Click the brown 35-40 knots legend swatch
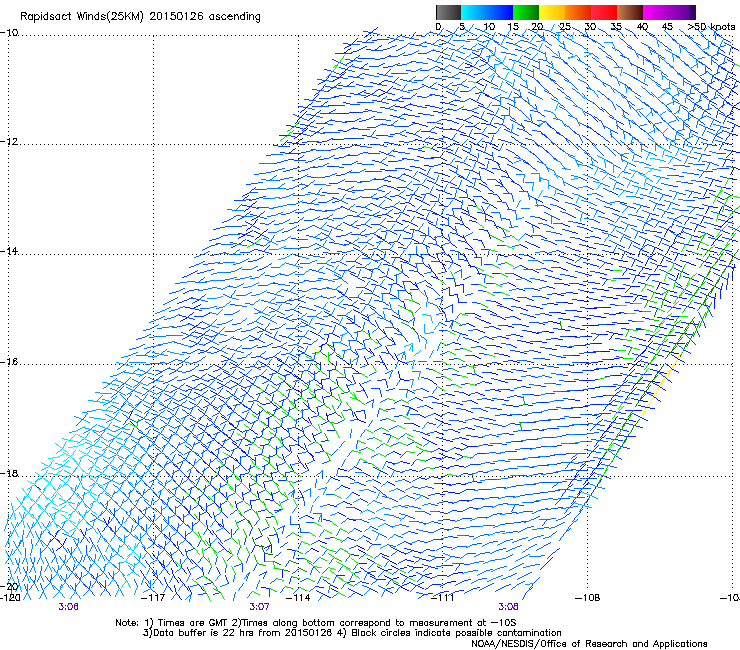This screenshot has height=650, width=740. pyautogui.click(x=630, y=12)
